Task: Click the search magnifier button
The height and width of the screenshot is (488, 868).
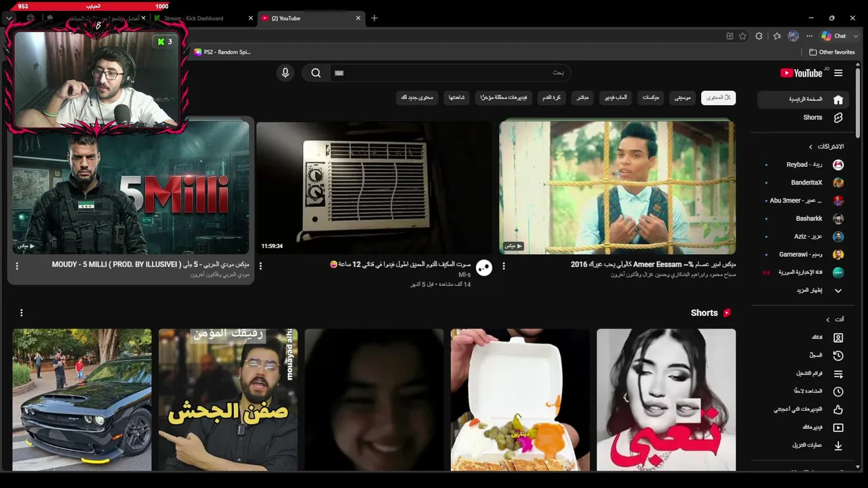Action: (x=316, y=73)
